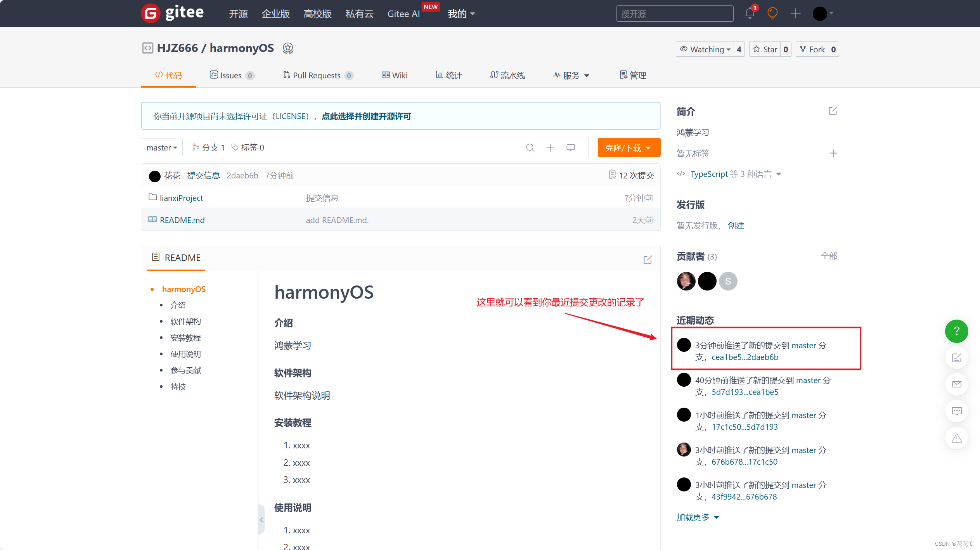Open the 5d7d193...cea1be5 commit range link

pos(745,392)
